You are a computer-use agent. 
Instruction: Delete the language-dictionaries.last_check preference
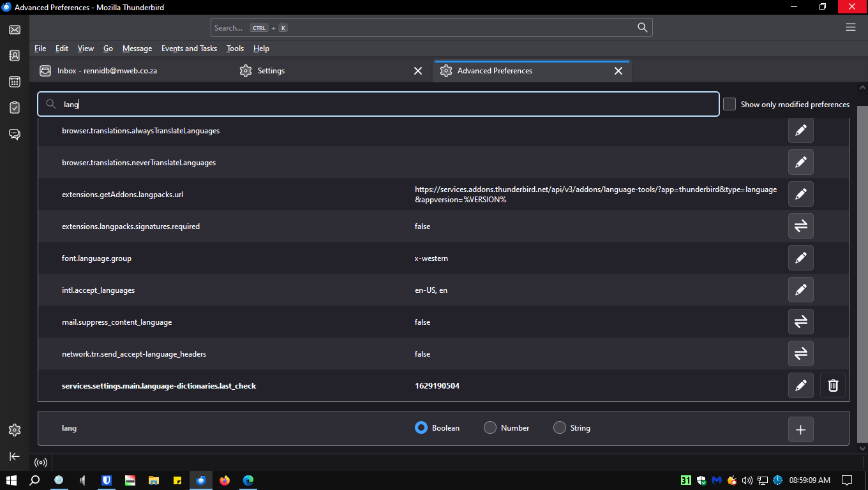pyautogui.click(x=833, y=385)
